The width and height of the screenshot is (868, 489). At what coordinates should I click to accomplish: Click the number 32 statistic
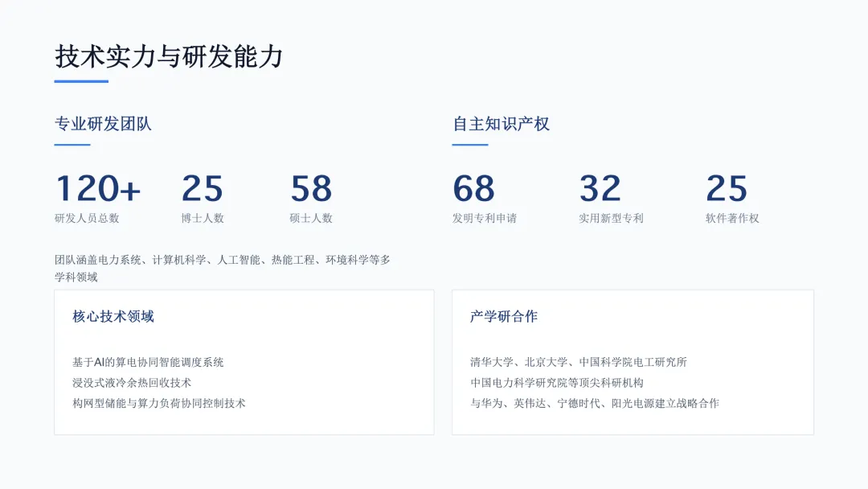point(600,188)
